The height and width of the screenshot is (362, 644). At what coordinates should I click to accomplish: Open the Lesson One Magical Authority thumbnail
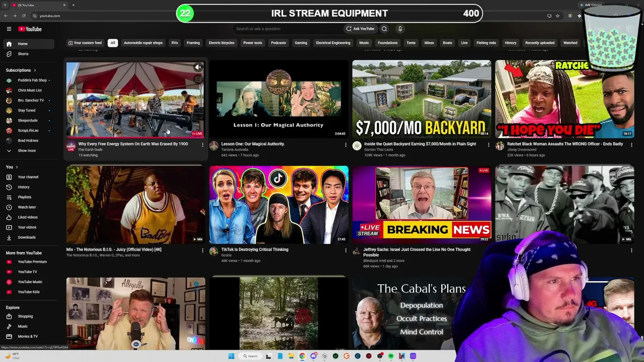(x=279, y=99)
